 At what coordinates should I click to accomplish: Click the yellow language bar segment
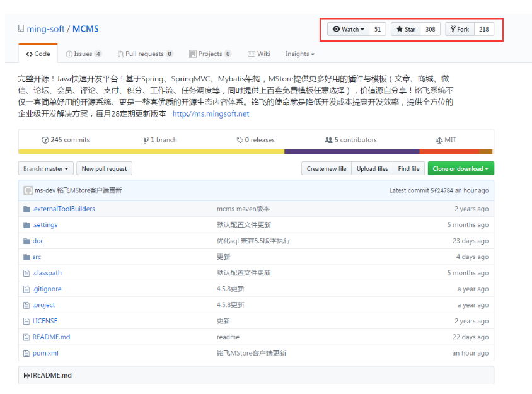[x=151, y=152]
